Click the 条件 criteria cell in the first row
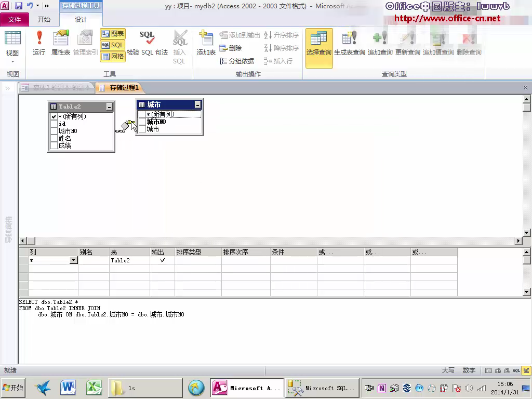Image resolution: width=532 pixels, height=399 pixels. [x=294, y=260]
